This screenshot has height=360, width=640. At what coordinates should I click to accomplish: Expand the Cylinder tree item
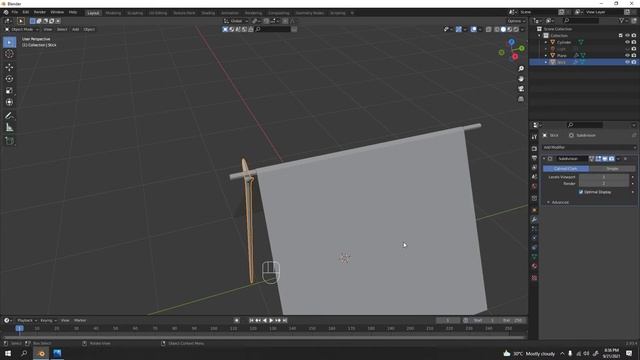point(546,42)
